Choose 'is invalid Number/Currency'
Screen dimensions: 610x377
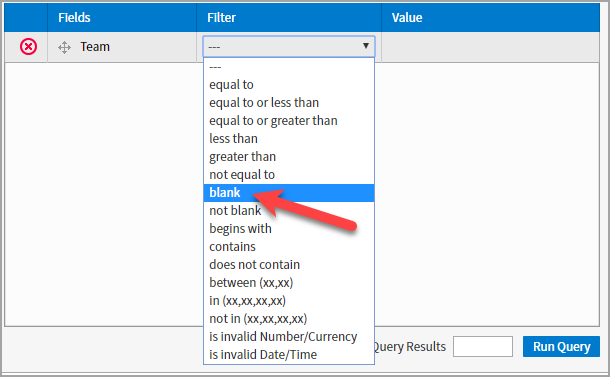click(x=289, y=337)
